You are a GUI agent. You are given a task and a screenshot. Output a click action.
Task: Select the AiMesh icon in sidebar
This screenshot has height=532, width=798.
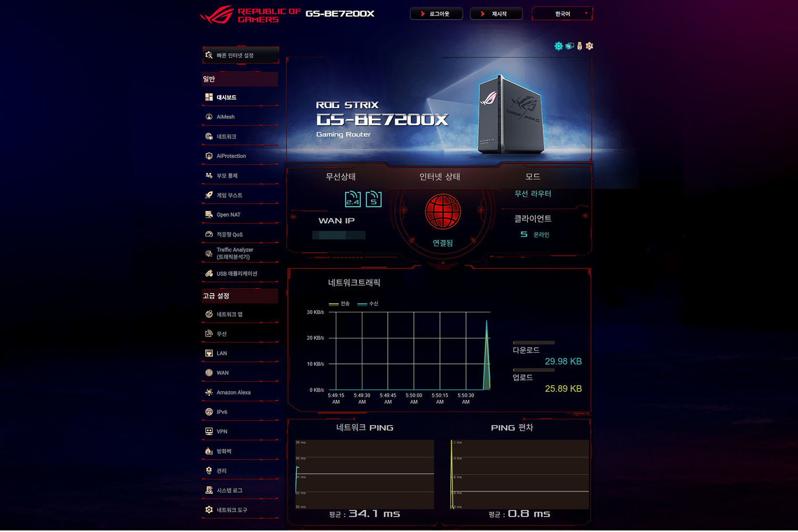click(209, 117)
